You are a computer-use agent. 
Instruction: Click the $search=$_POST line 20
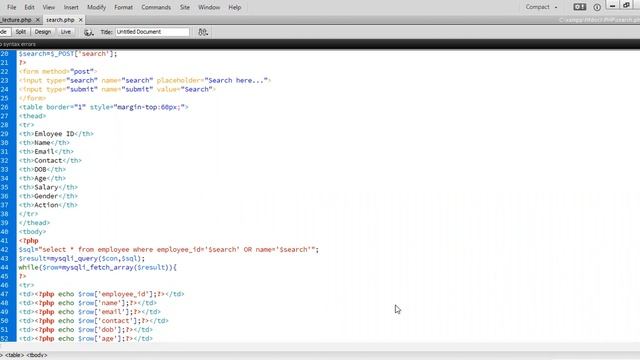click(x=68, y=53)
